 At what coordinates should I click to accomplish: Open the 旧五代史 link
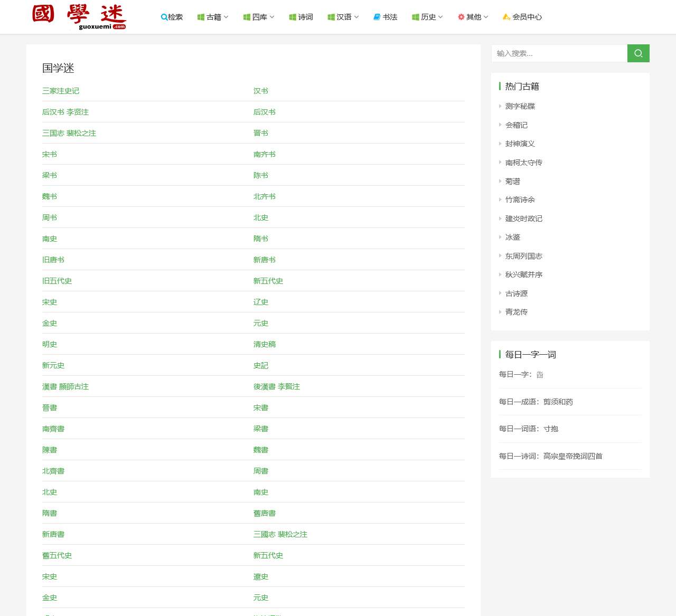coord(57,281)
